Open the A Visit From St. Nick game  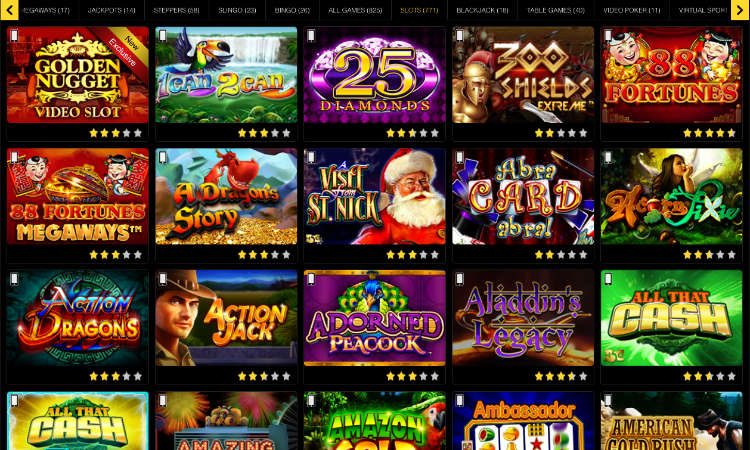[x=375, y=197]
